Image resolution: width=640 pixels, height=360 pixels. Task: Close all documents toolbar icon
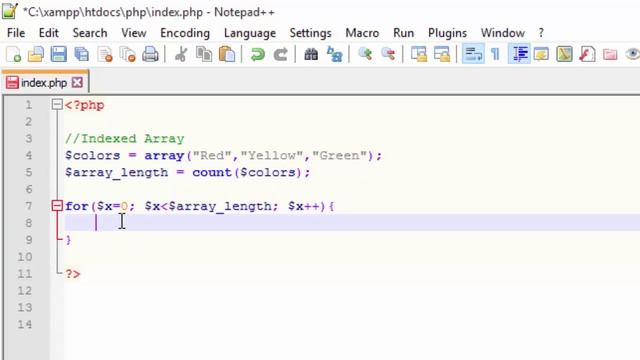pos(128,54)
